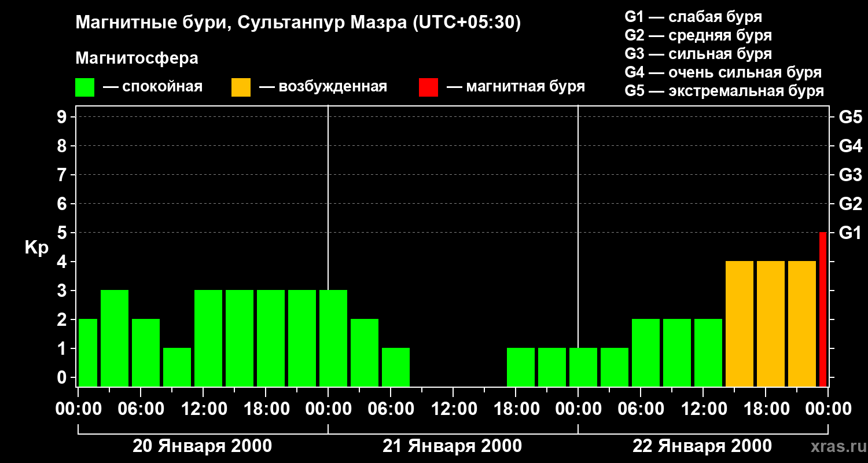The image size is (868, 463).
Task: Click the 'G2 — средняя буря' legend line
Action: [x=698, y=35]
